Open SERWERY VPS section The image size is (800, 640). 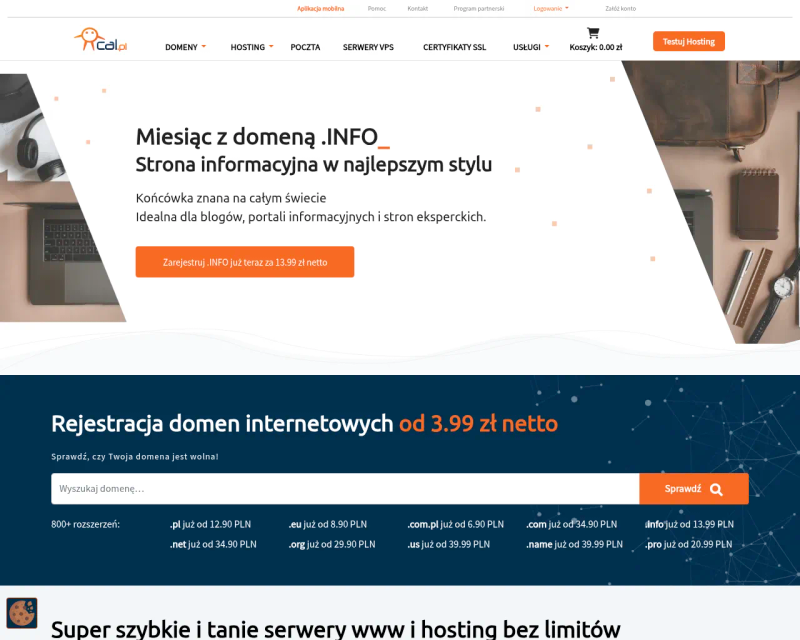[368, 46]
